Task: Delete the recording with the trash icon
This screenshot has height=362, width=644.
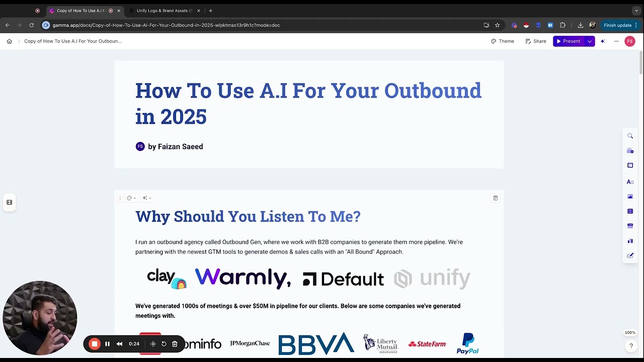Action: 175,344
